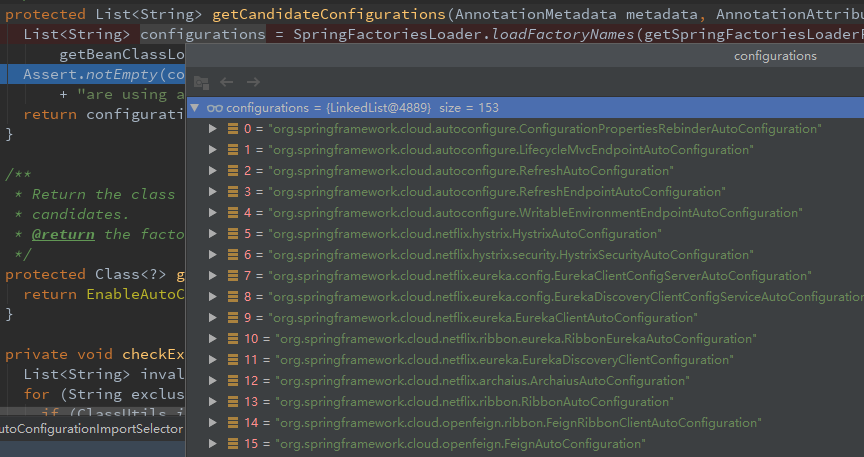Click the field icon of element 2
The image size is (864, 457).
[233, 170]
